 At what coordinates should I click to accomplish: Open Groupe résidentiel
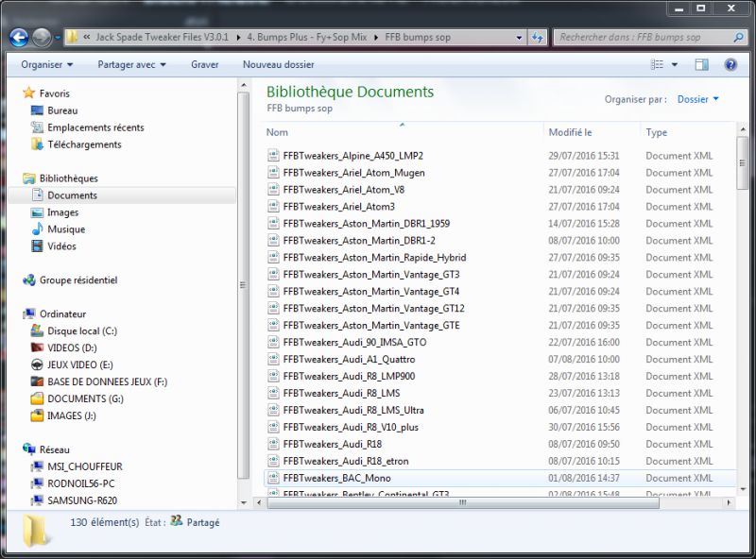[x=78, y=280]
